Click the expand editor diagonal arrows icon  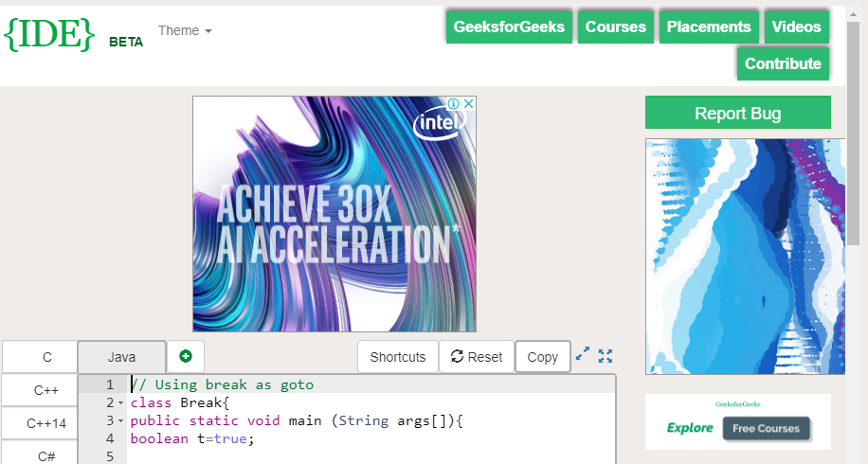(583, 354)
